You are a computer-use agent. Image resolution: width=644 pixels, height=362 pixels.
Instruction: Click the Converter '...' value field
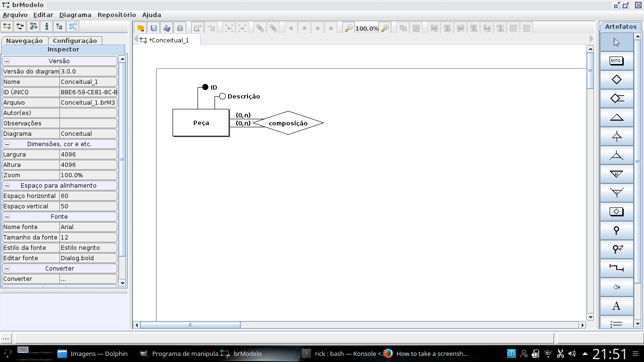click(88, 279)
